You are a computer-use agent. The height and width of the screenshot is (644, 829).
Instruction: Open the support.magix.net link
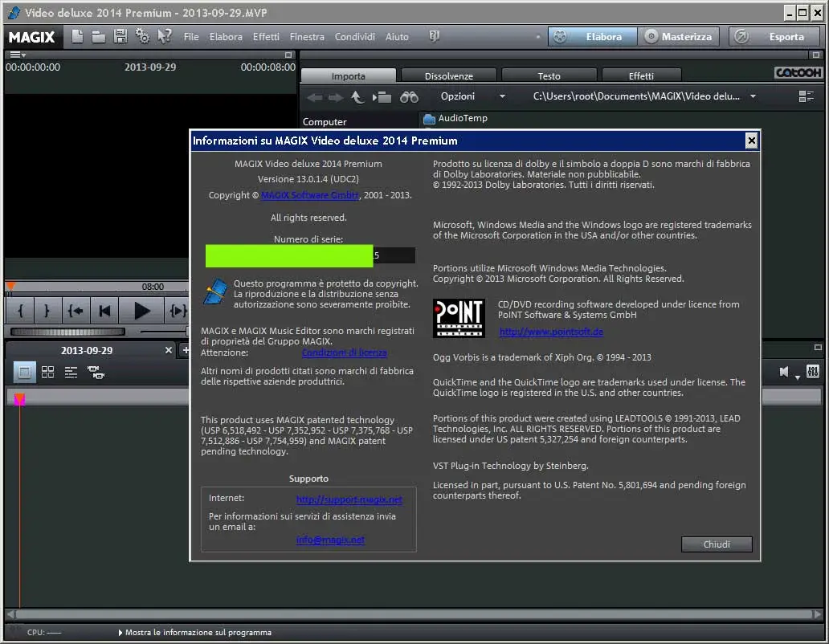pos(349,499)
